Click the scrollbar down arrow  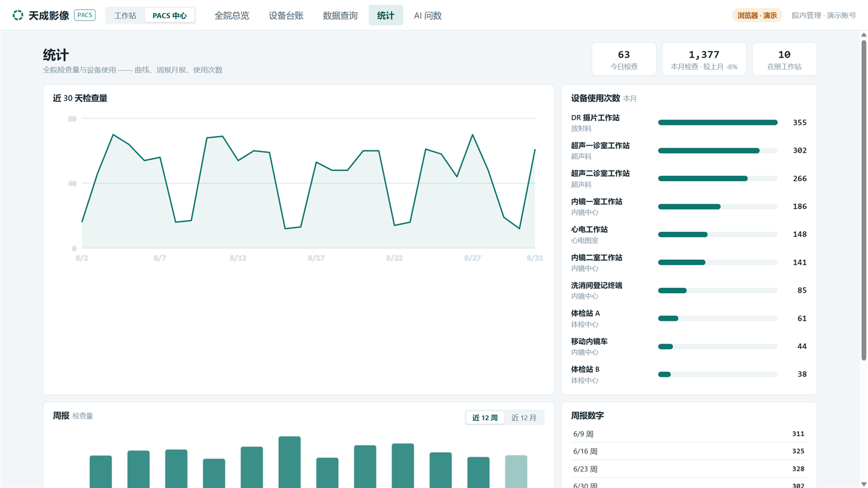point(864,484)
